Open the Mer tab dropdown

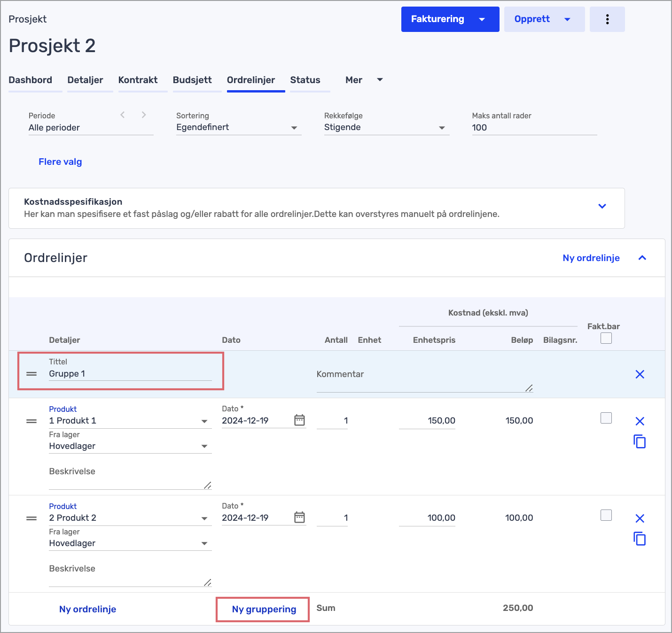tap(364, 80)
